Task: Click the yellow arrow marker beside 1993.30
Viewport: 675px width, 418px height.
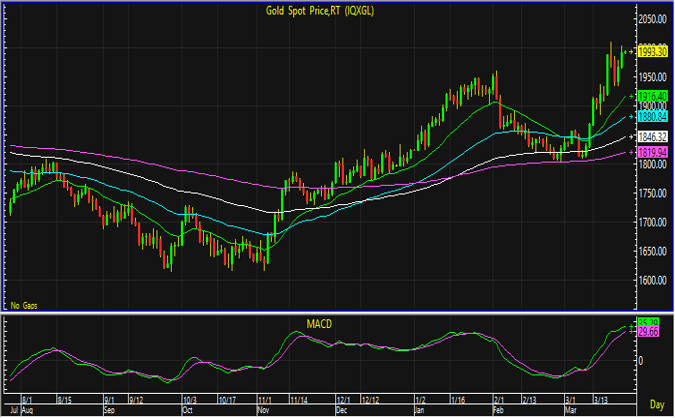Action: point(630,51)
